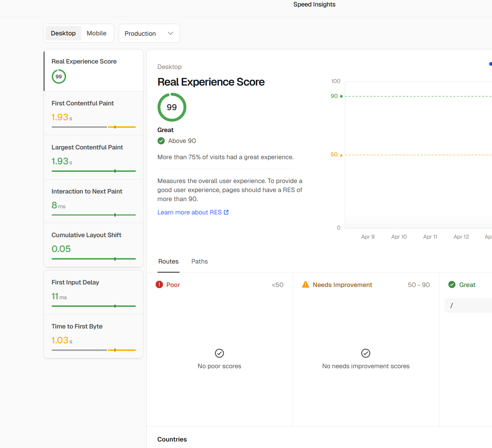Click the Above 90 green check icon
The image size is (492, 448).
click(x=161, y=141)
